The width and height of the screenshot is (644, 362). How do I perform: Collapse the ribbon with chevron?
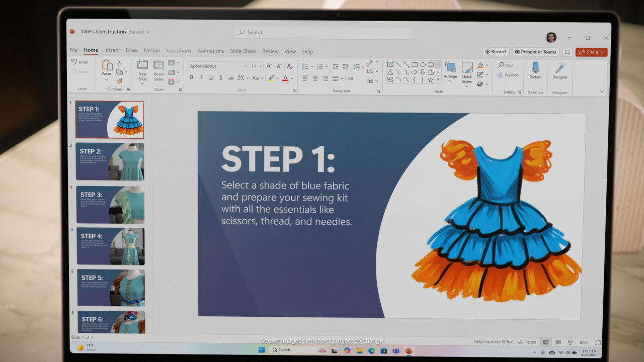602,92
